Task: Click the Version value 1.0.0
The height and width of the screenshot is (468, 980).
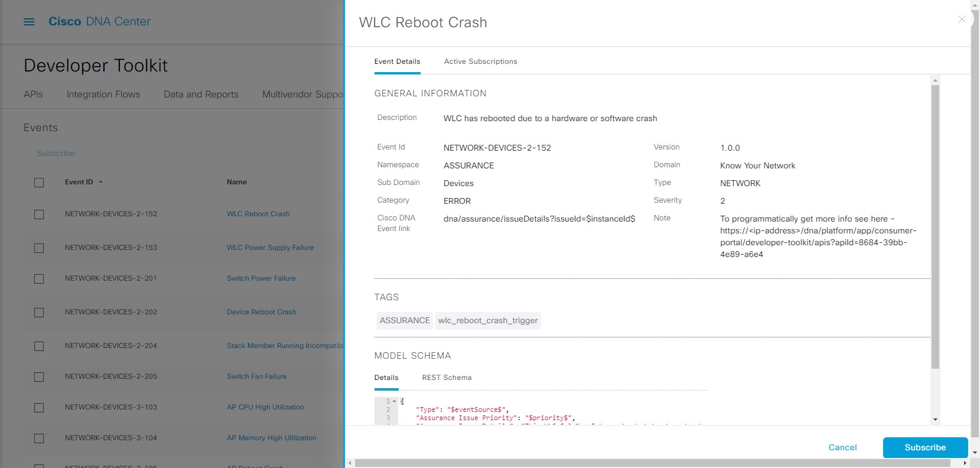Action: [730, 148]
